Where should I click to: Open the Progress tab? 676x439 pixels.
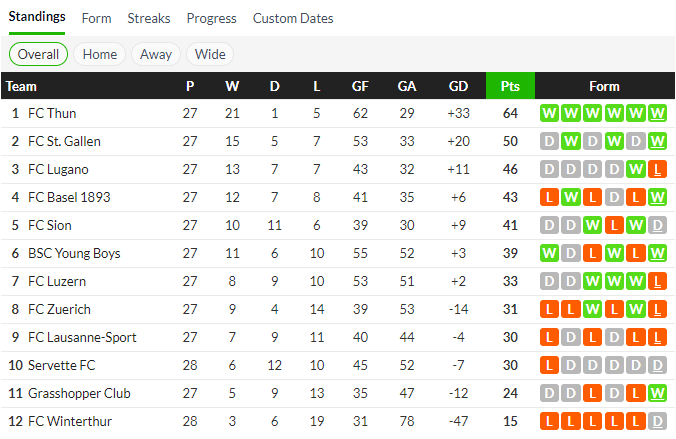[211, 18]
